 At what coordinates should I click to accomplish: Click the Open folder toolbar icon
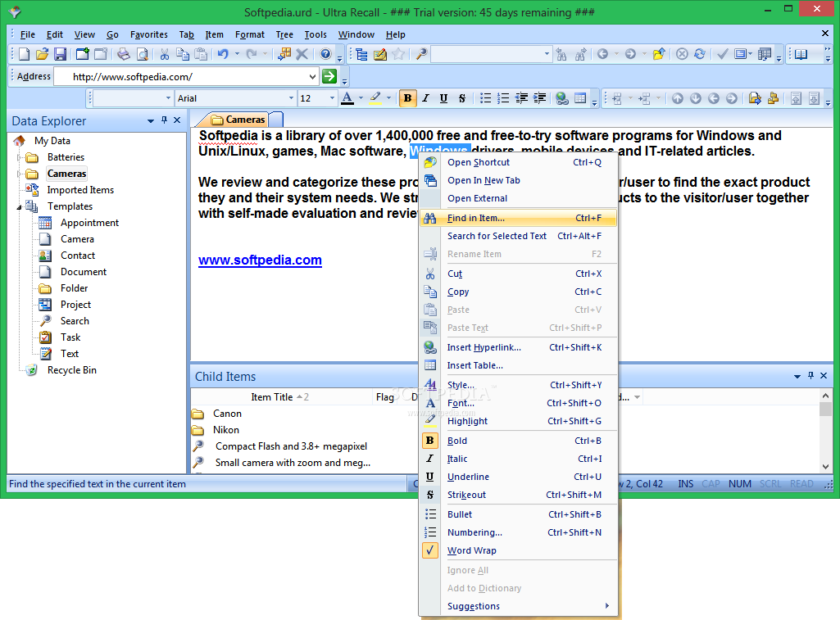click(43, 54)
